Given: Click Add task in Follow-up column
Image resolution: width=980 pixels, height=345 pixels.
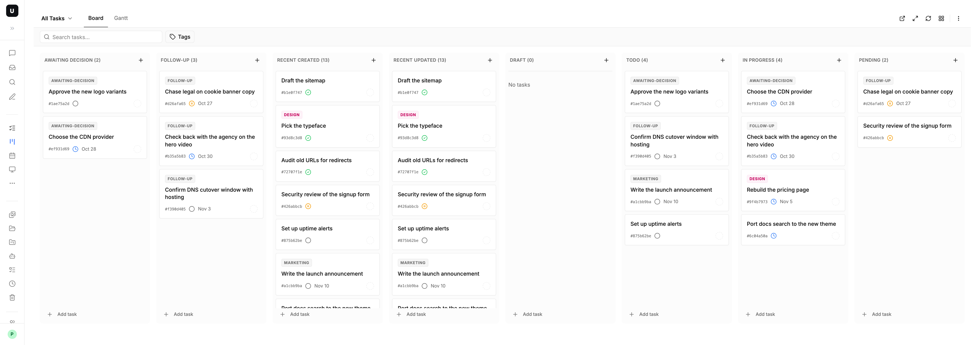Looking at the screenshot, I should [x=178, y=314].
